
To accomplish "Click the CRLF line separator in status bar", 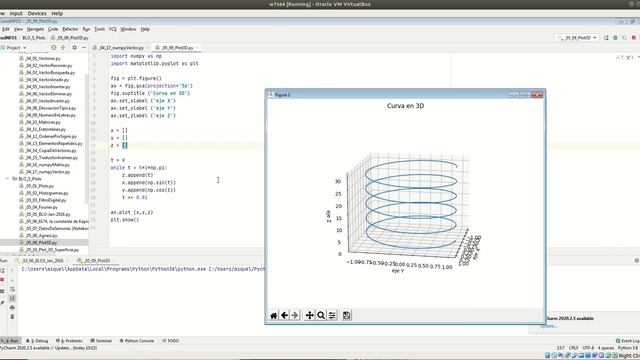I will [573, 348].
